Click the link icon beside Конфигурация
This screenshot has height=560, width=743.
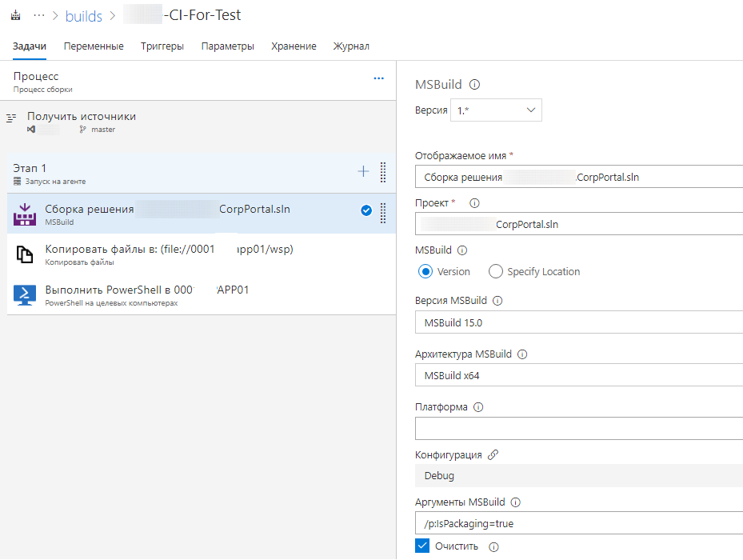493,454
